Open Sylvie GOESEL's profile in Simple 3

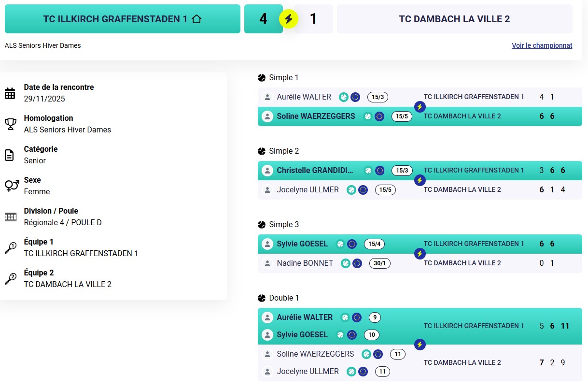(302, 244)
